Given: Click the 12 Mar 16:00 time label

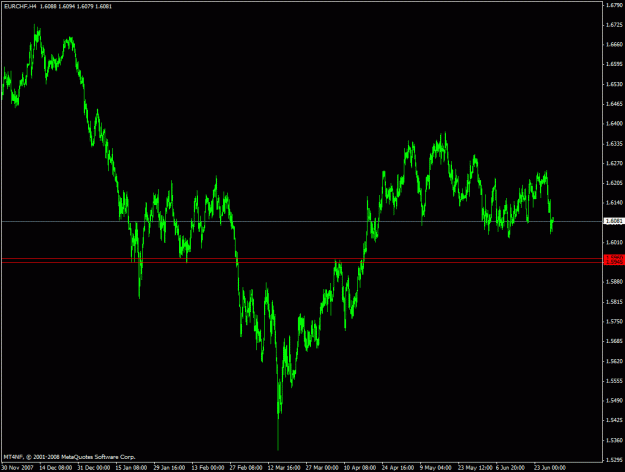Looking at the screenshot, I should click(284, 468).
